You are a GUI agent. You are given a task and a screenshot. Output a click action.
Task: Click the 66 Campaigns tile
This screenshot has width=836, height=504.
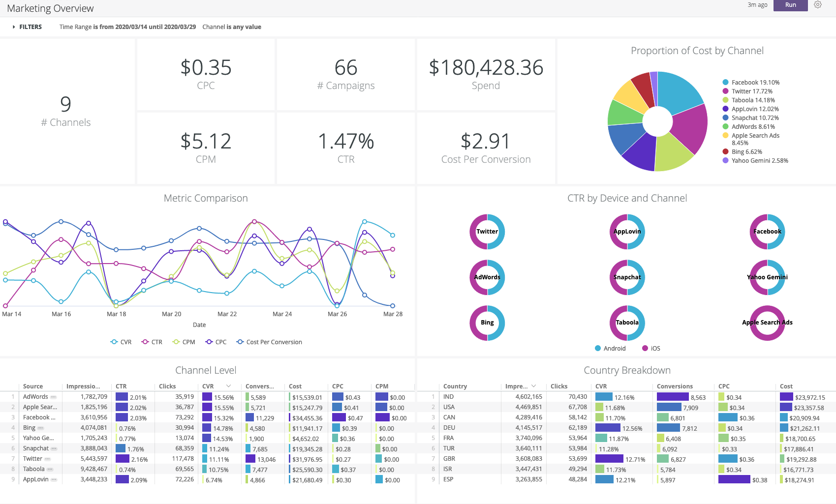(x=346, y=75)
